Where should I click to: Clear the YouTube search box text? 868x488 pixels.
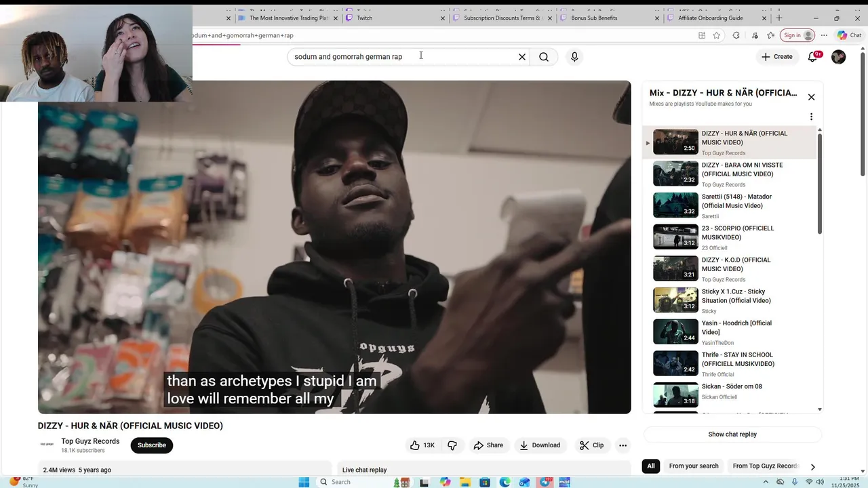[522, 57]
